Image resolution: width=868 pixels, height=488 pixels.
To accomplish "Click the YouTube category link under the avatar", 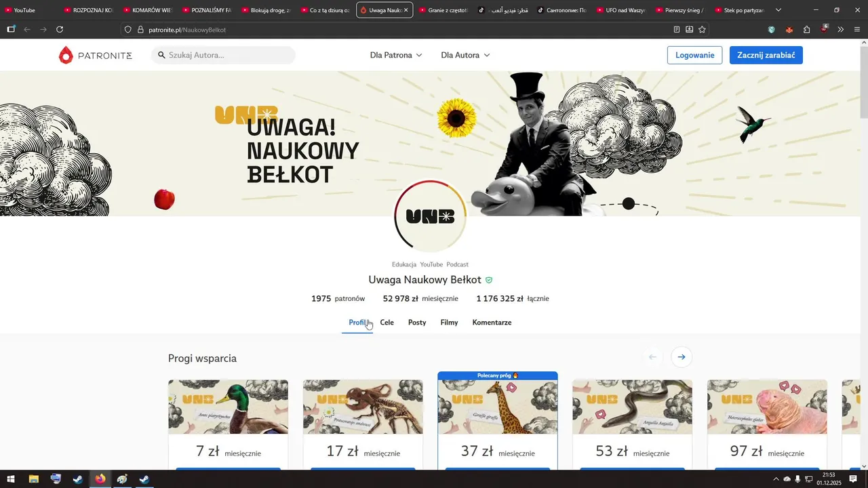I will pyautogui.click(x=431, y=264).
